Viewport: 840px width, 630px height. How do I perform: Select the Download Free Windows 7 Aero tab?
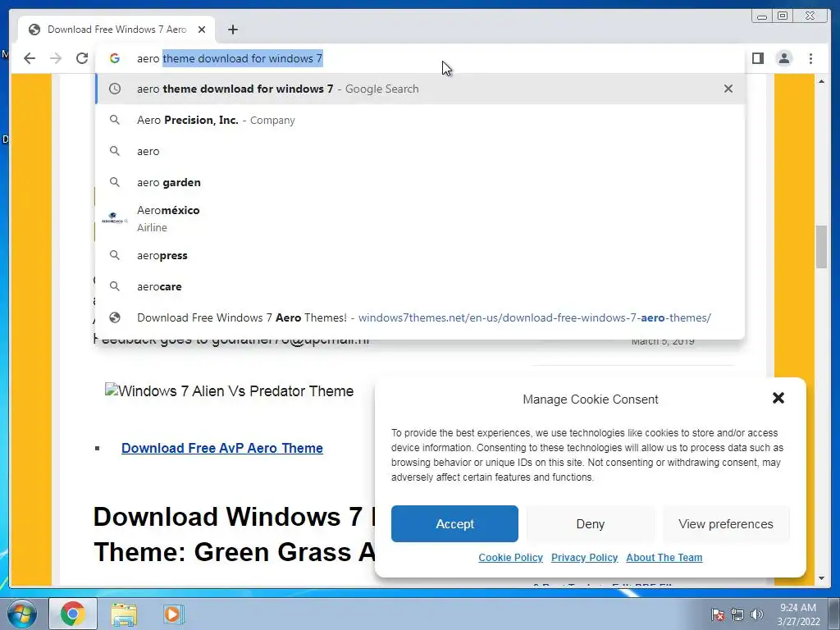[116, 30]
